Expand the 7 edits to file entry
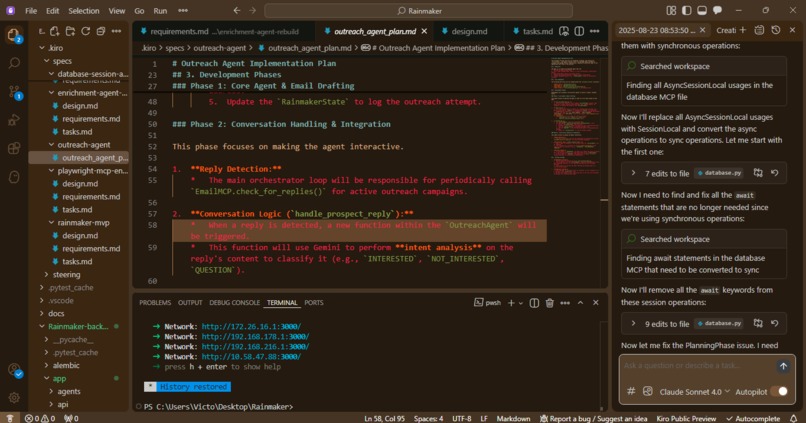The image size is (806, 423). click(x=634, y=173)
